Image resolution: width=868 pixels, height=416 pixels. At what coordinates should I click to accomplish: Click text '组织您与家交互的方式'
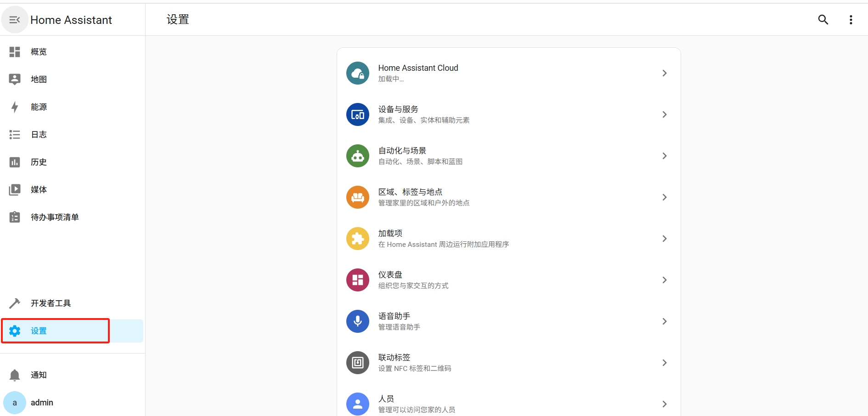pyautogui.click(x=413, y=286)
